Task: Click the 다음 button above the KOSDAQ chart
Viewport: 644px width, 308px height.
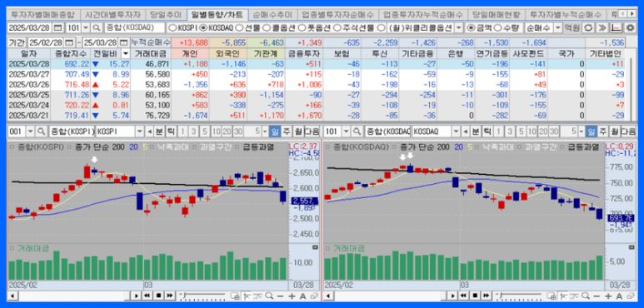Action: pyautogui.click(x=628, y=132)
